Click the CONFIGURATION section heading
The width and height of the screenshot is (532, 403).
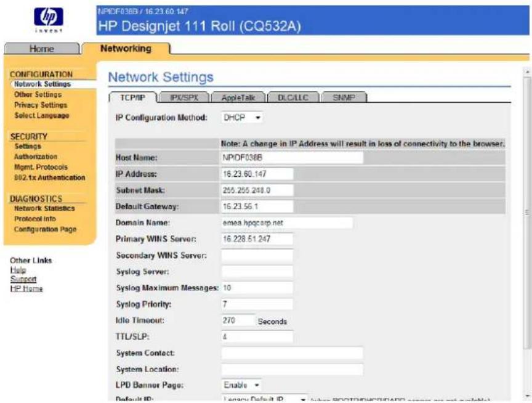pyautogui.click(x=41, y=74)
